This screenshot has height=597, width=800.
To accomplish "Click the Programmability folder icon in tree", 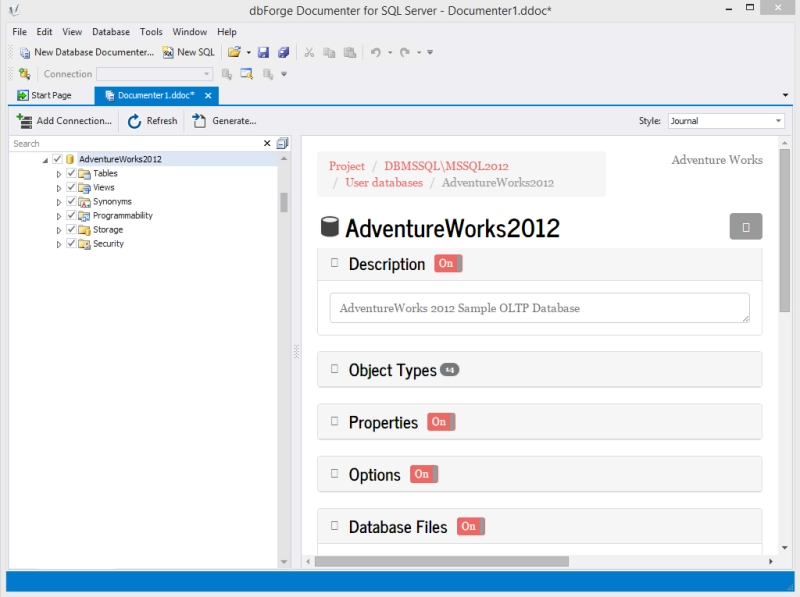I will pyautogui.click(x=84, y=216).
